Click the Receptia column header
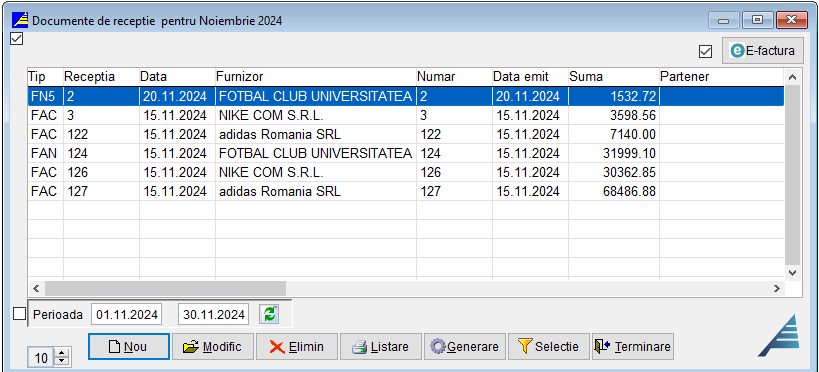This screenshot has width=819, height=372. [101, 77]
